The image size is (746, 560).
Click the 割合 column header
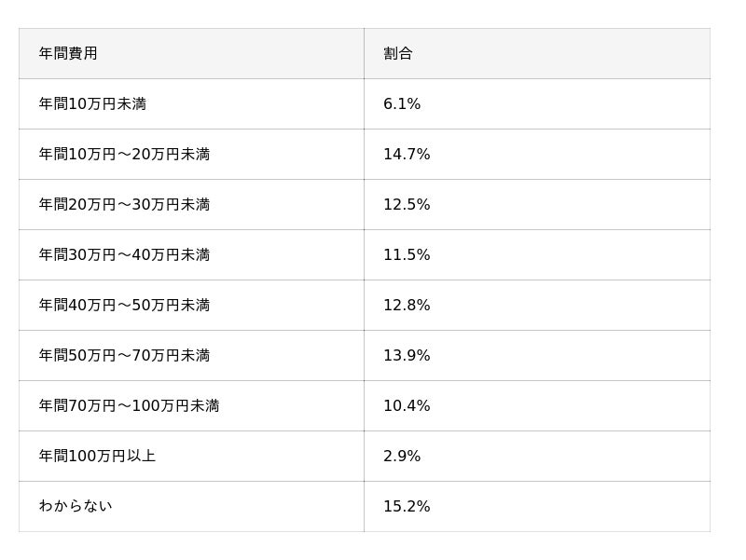point(398,54)
